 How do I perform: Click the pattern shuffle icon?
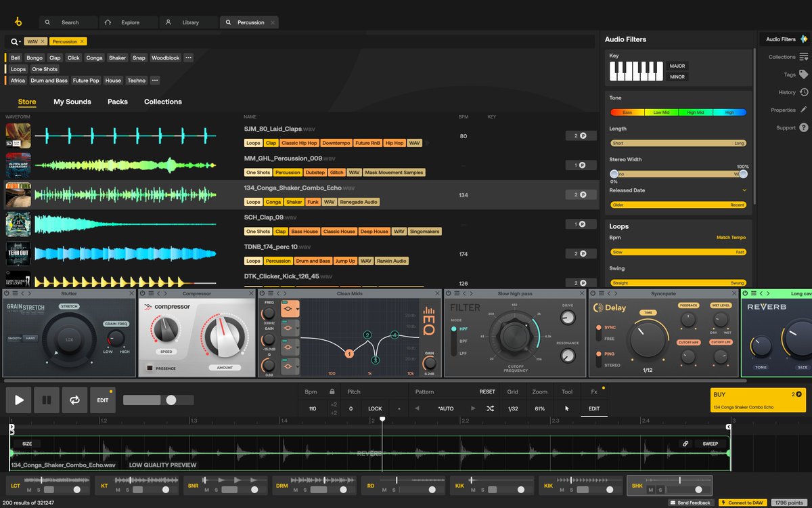click(x=490, y=408)
